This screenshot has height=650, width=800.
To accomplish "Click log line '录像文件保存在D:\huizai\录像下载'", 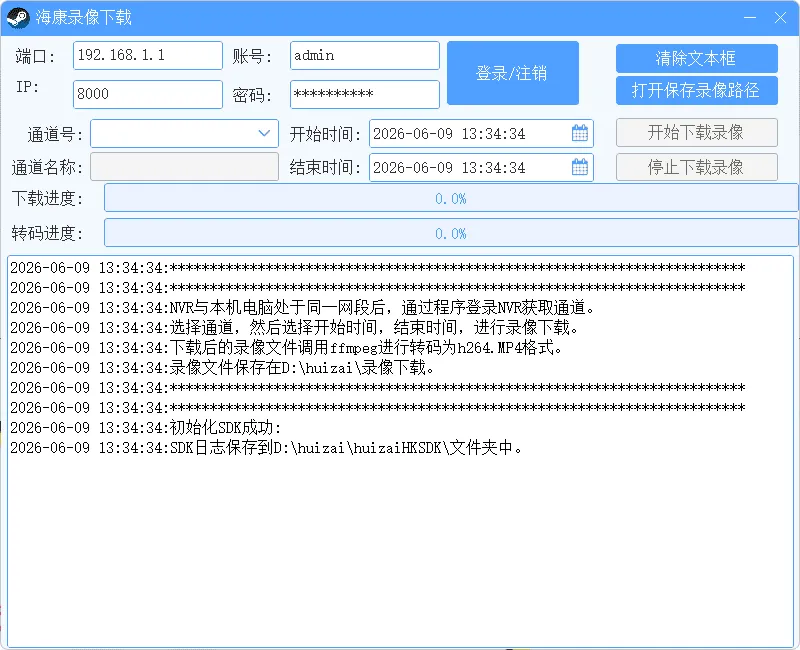I will pyautogui.click(x=222, y=367).
